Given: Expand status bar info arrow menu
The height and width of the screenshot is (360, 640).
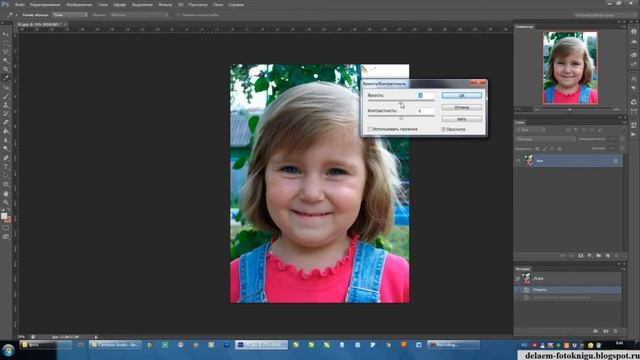Looking at the screenshot, I should coord(96,337).
